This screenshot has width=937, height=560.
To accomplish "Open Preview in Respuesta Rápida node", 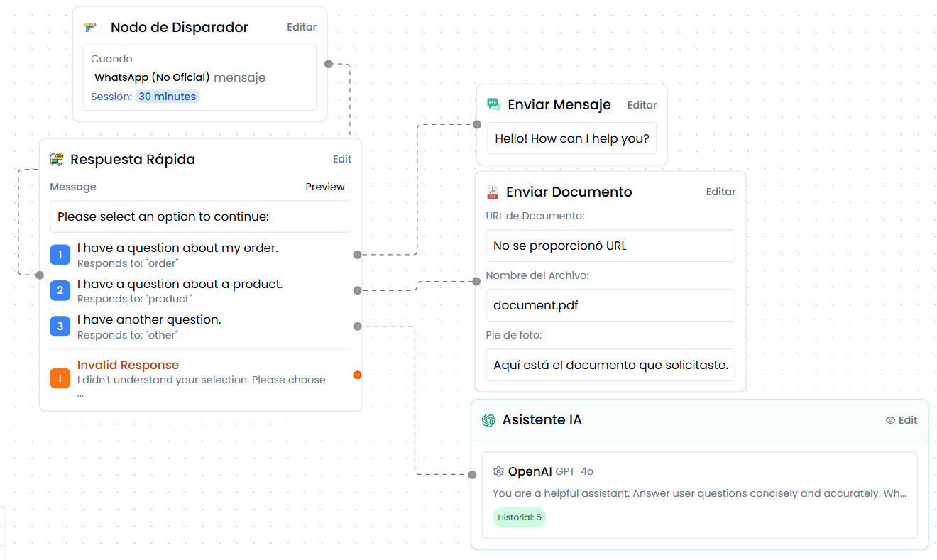I will coord(325,187).
